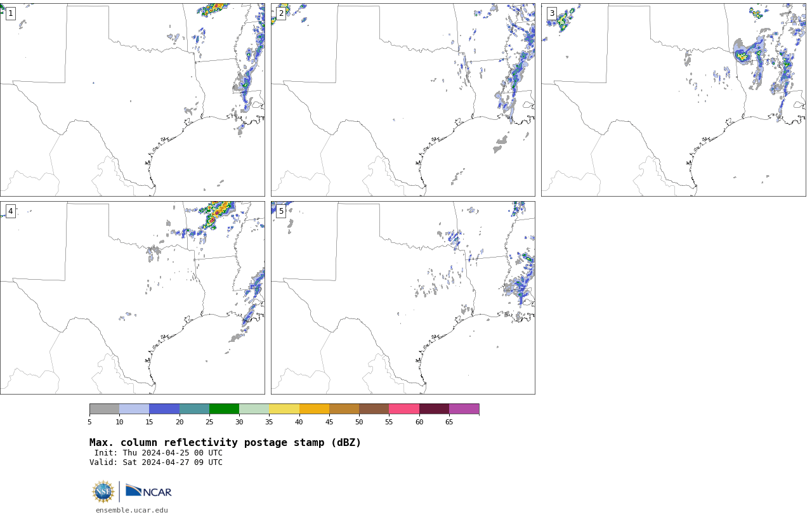Click the yellow 35-40 dBZ color swatch

point(284,409)
